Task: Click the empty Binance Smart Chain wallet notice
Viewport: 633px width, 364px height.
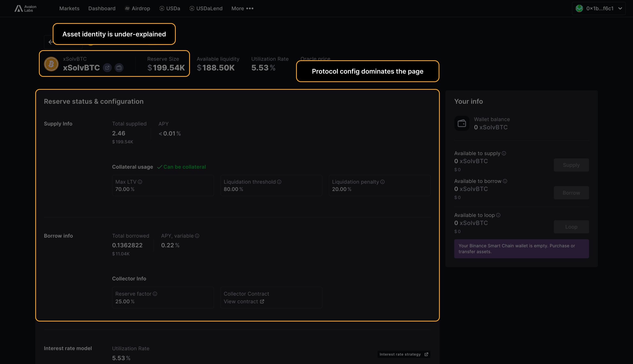Action: click(522, 249)
